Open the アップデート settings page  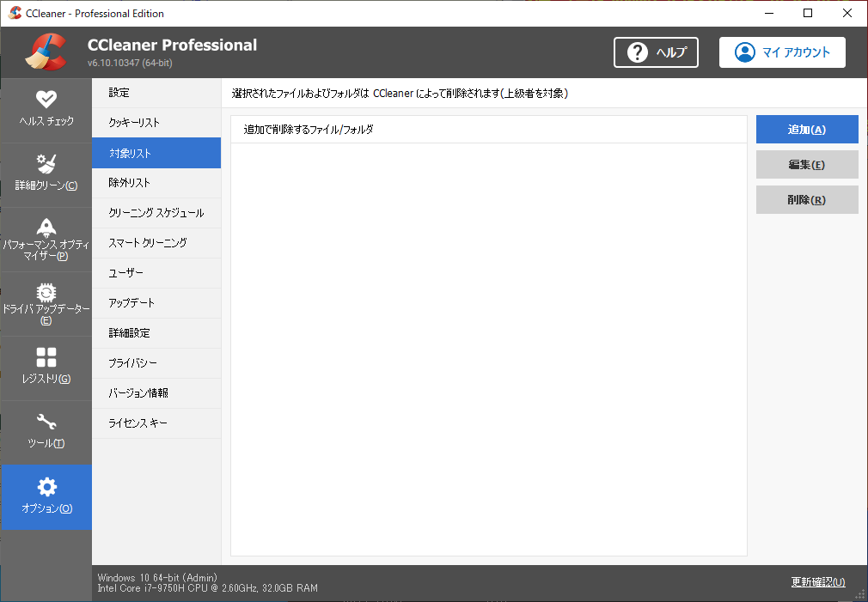coord(156,303)
